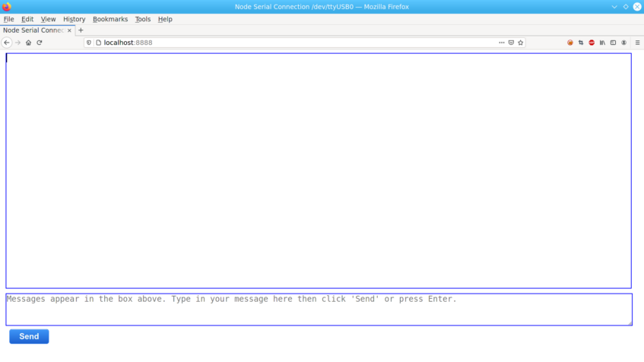Open the hamburger application menu

coord(637,43)
